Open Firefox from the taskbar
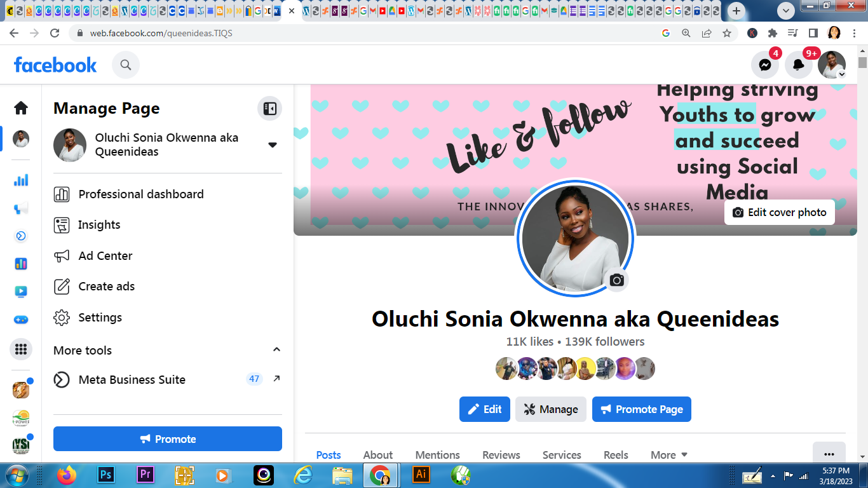The width and height of the screenshot is (868, 488). click(x=66, y=475)
